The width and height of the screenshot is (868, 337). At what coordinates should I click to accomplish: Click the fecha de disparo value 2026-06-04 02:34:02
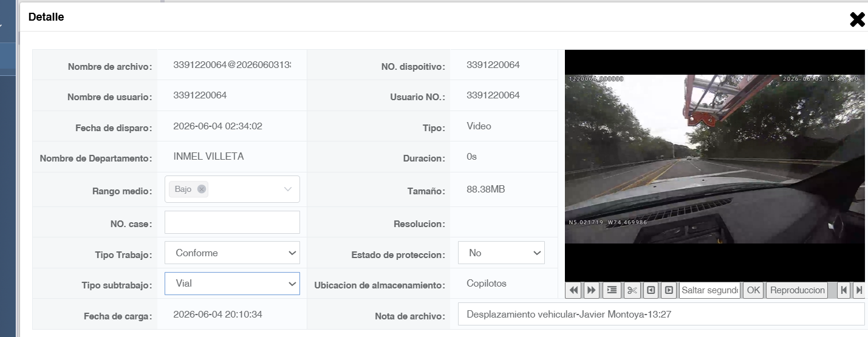[x=217, y=126]
